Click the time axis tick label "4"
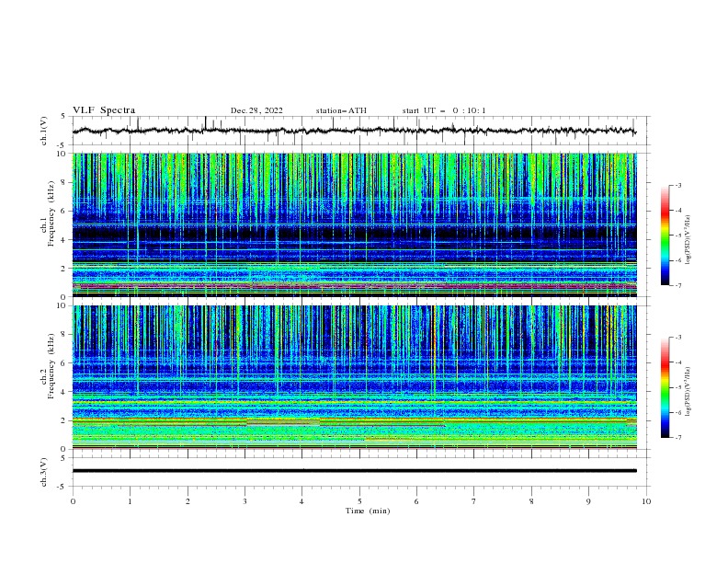Screen dimensions: 728x563 pyautogui.click(x=301, y=501)
